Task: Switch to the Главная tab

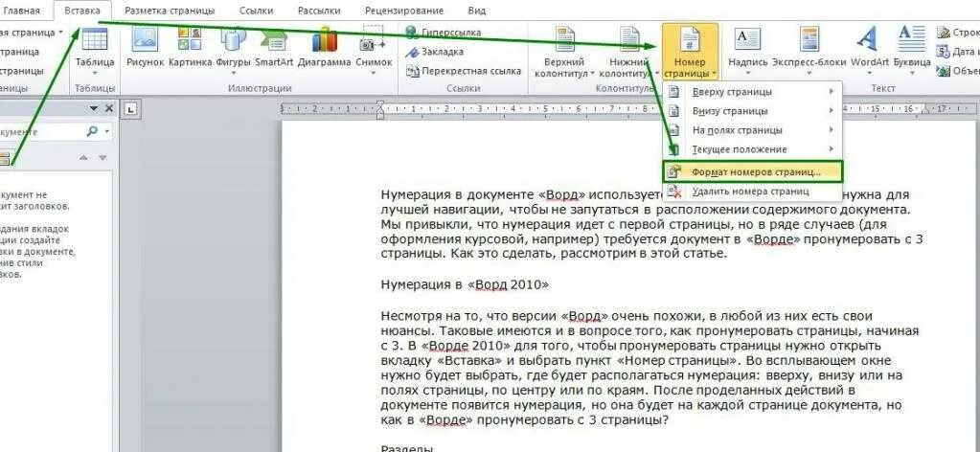Action: [21, 11]
